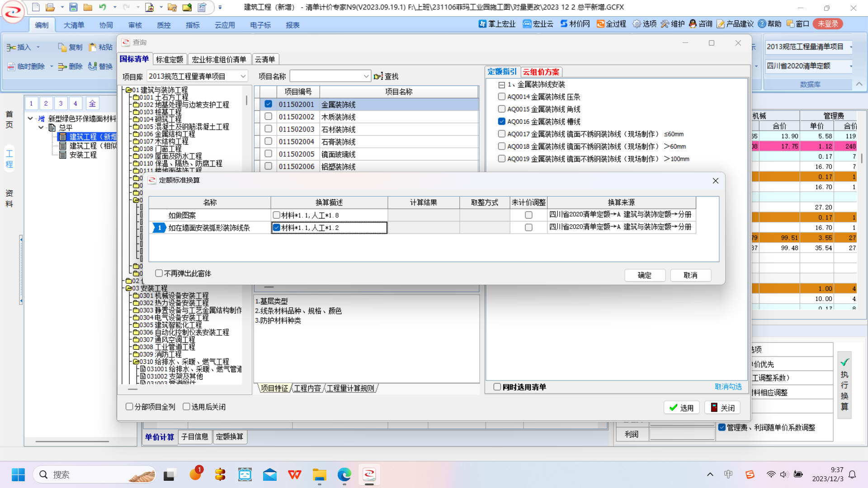Image resolution: width=868 pixels, height=488 pixels.
Task: Open the 材价网 price website icon
Action: pyautogui.click(x=564, y=24)
